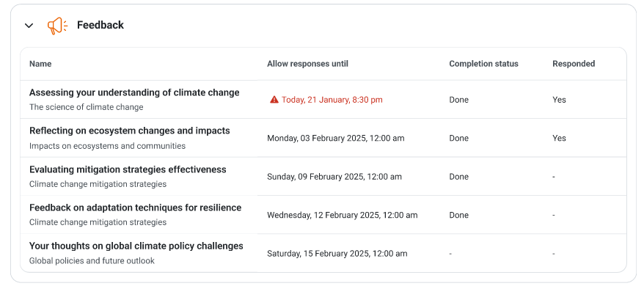Click the Responded column header
The width and height of the screenshot is (644, 286).
(574, 64)
